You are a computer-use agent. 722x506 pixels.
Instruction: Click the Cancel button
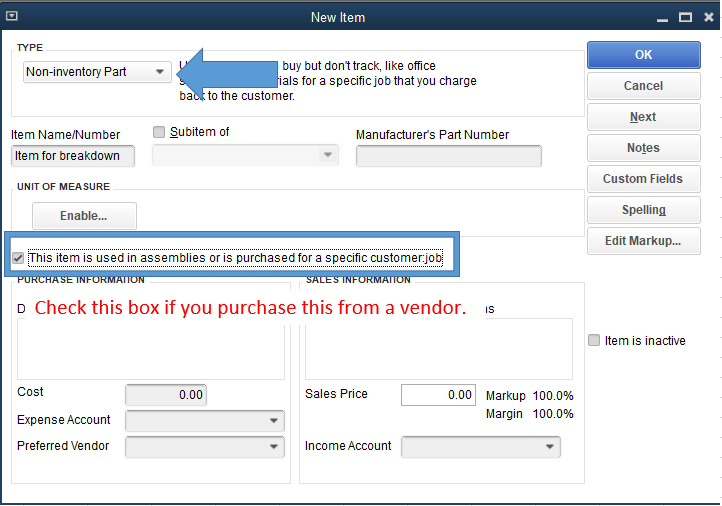(644, 86)
